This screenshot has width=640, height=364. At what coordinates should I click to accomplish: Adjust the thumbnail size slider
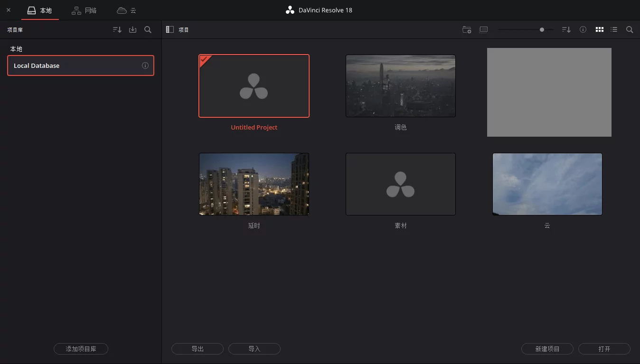click(541, 29)
